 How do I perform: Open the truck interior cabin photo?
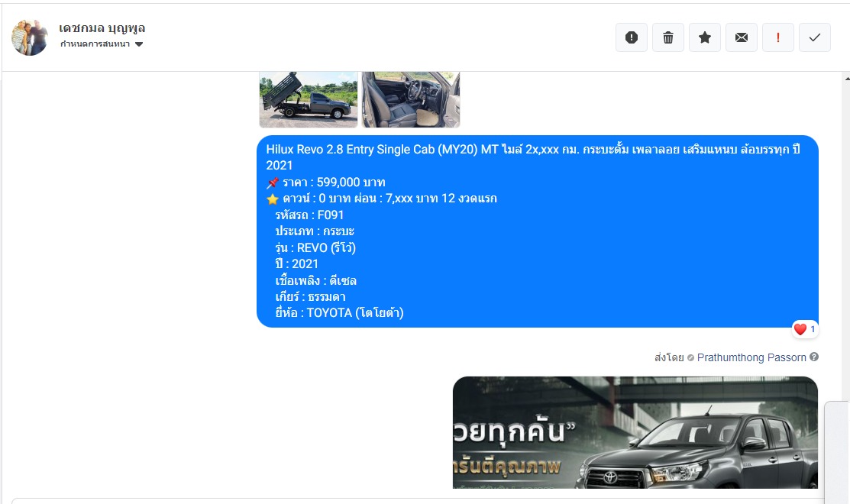[411, 100]
